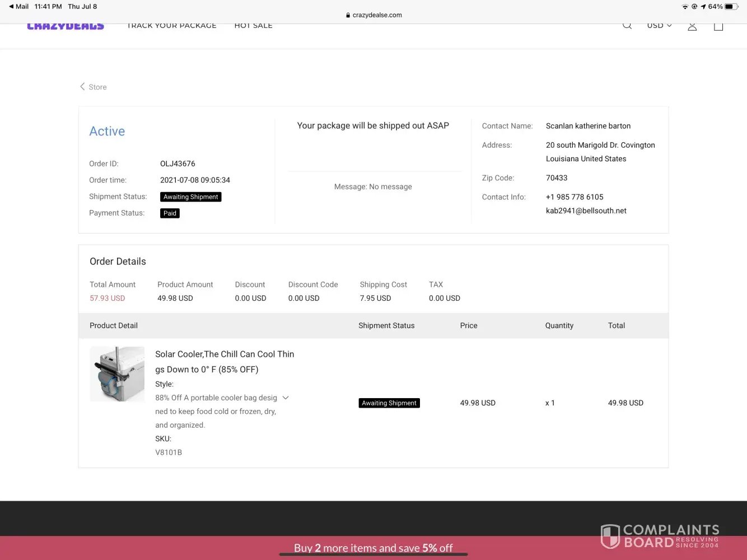Open Track Your Package menu item
This screenshot has height=560, width=747.
coord(171,26)
